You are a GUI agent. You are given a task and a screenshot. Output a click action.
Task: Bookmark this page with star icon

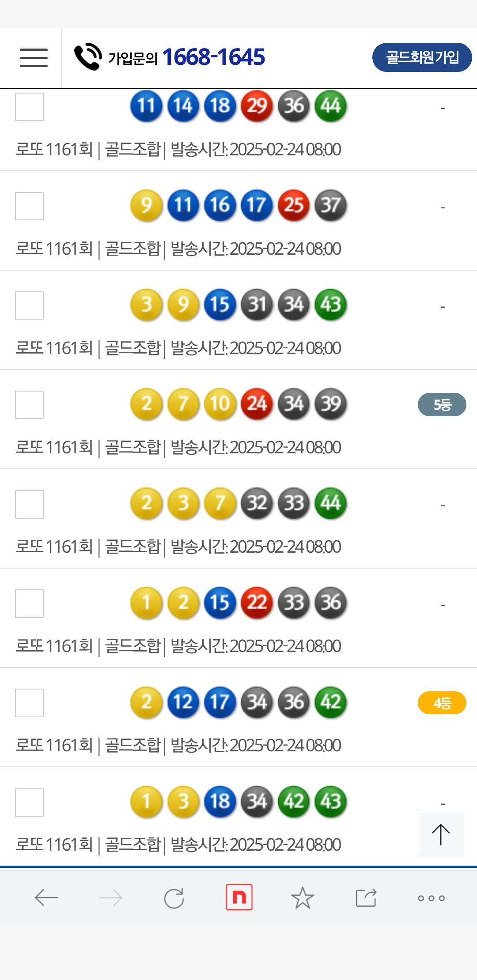303,897
